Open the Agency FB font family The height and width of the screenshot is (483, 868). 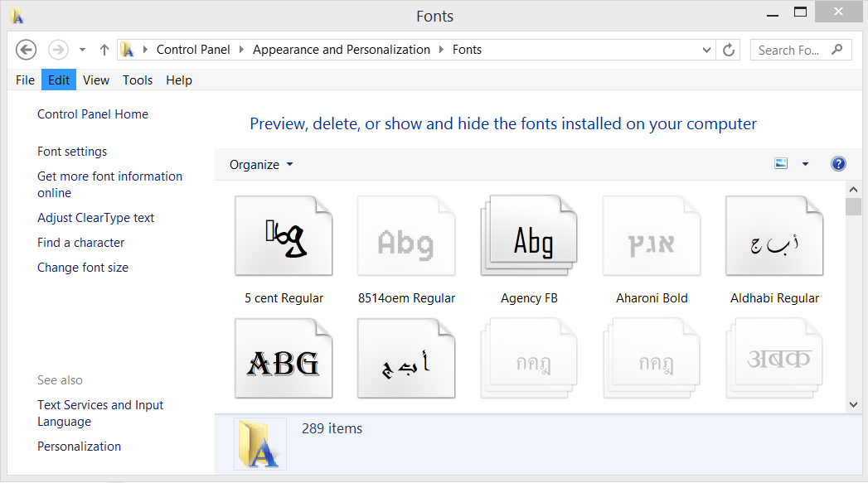[529, 238]
